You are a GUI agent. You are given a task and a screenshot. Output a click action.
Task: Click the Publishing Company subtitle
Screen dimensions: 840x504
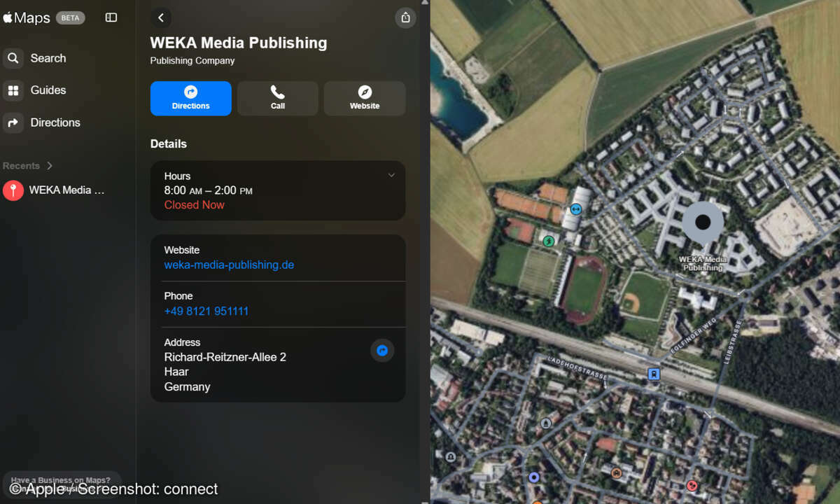pyautogui.click(x=192, y=61)
